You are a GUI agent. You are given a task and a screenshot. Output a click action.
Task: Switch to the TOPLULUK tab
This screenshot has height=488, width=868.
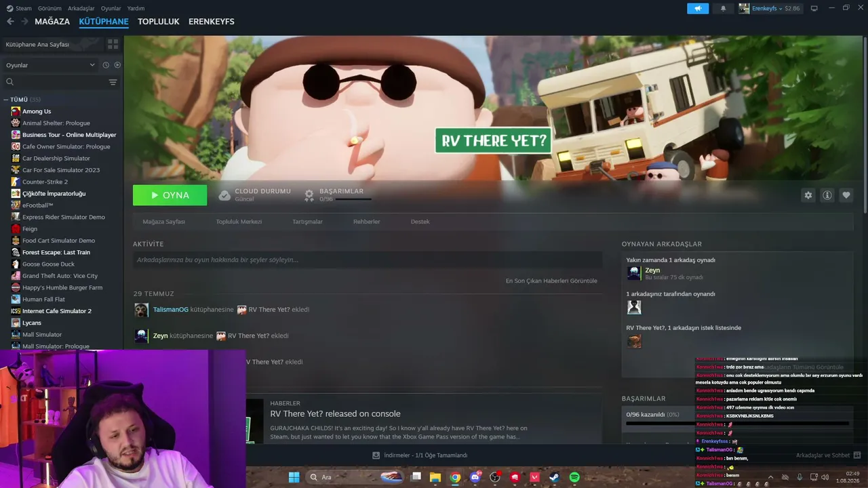click(159, 22)
